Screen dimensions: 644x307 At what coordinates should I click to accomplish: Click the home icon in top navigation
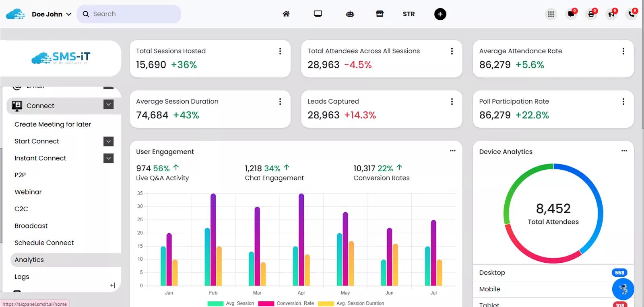(x=286, y=14)
